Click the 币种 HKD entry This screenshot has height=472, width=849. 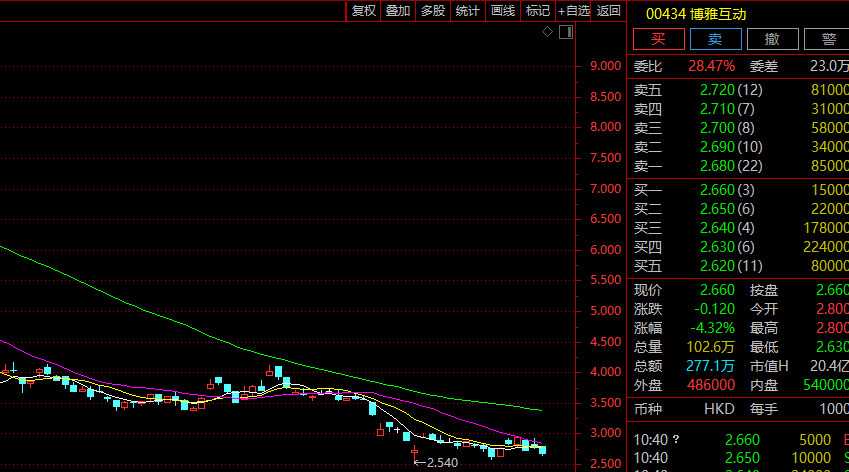tap(719, 409)
